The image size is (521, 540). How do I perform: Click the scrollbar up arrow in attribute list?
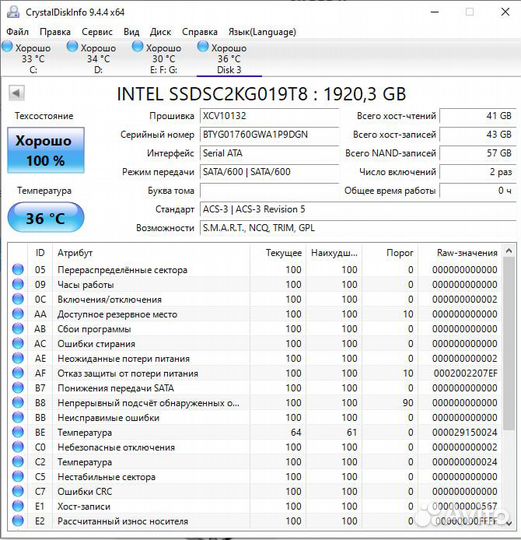pyautogui.click(x=509, y=251)
